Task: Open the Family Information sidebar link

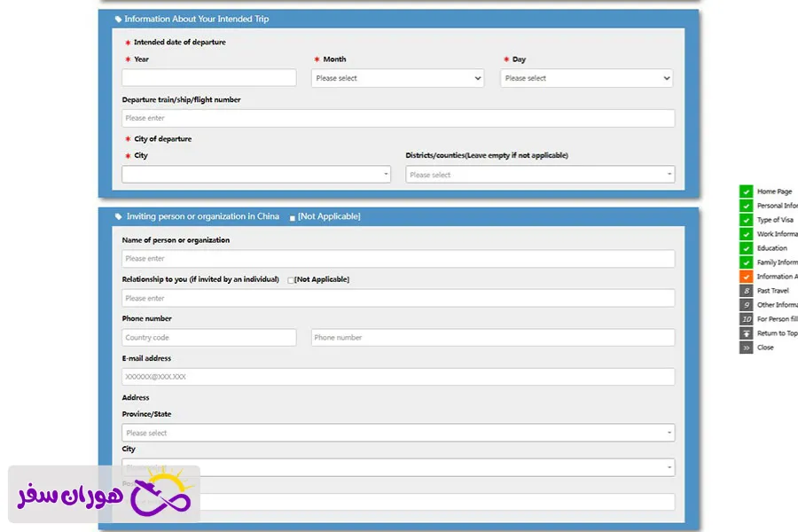Action: coord(776,262)
